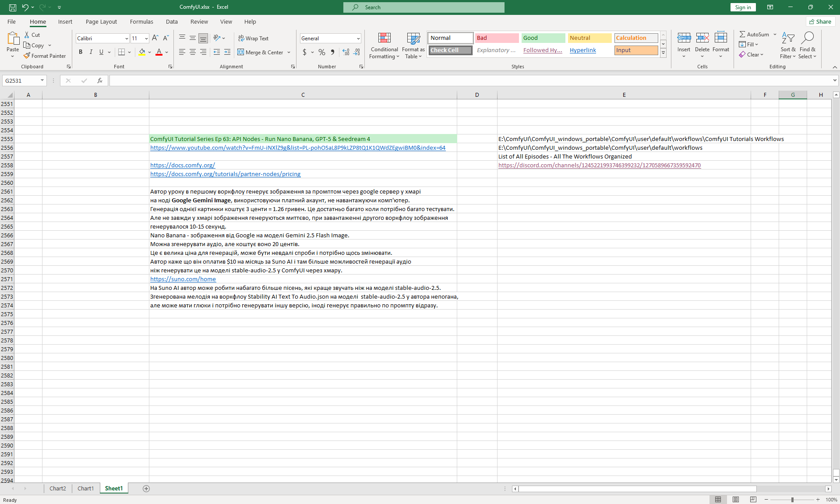Switch to Chart2 sheet tab
This screenshot has height=504, width=840.
pyautogui.click(x=58, y=489)
